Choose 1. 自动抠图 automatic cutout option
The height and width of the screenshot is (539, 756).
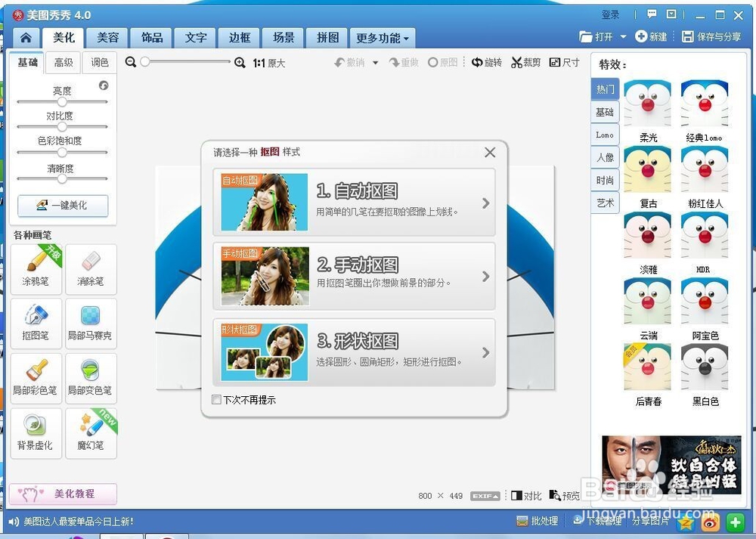click(x=354, y=202)
